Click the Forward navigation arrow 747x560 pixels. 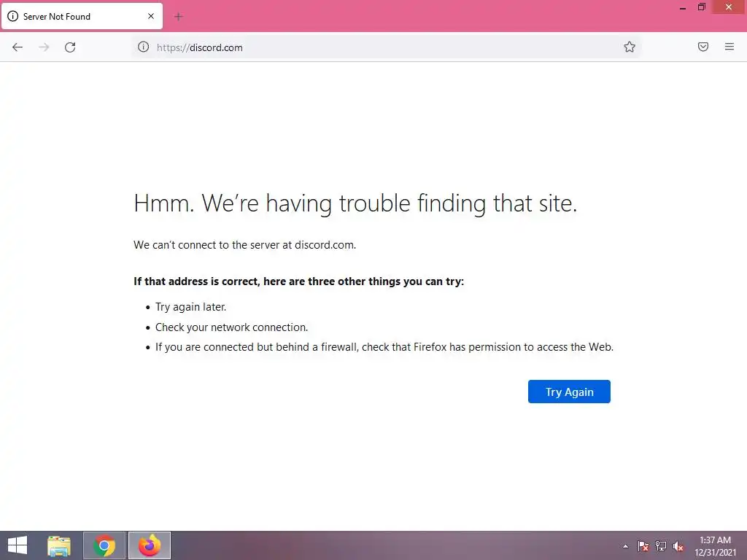coord(44,47)
